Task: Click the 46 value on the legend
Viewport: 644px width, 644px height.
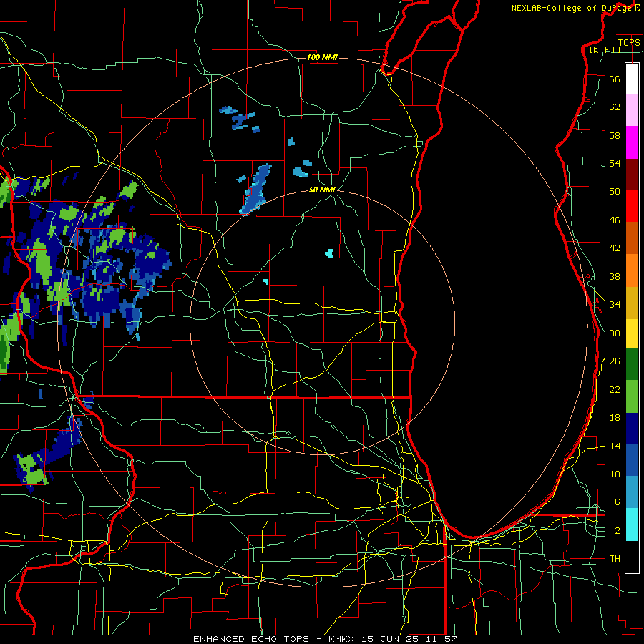Action: pyautogui.click(x=615, y=220)
